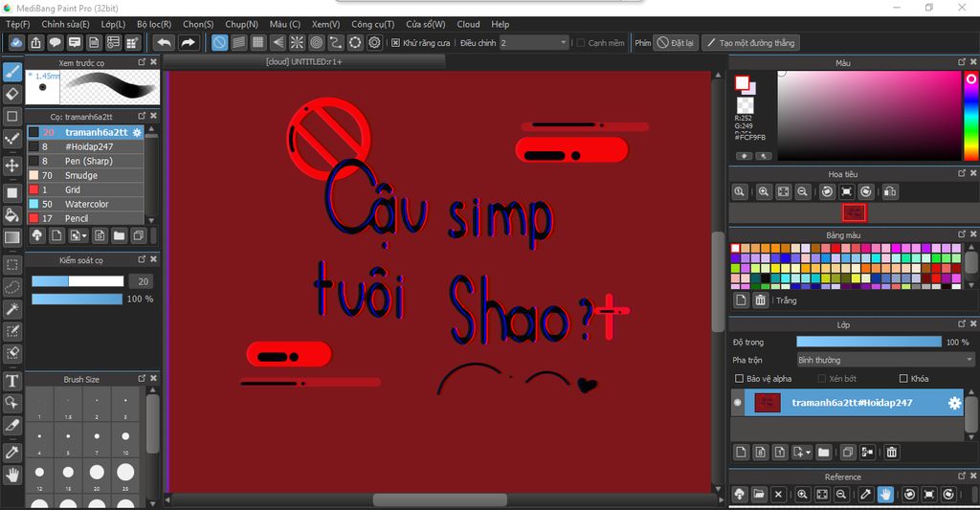This screenshot has height=510, width=980.
Task: Open the Tệp(F) menu
Action: coord(17,24)
